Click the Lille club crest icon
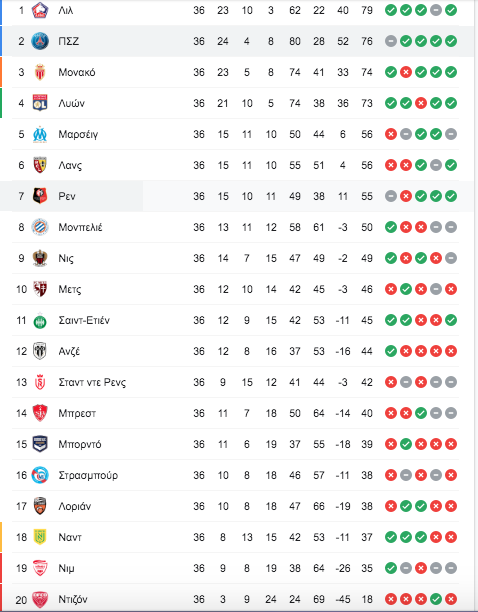This screenshot has width=478, height=612. (x=40, y=10)
